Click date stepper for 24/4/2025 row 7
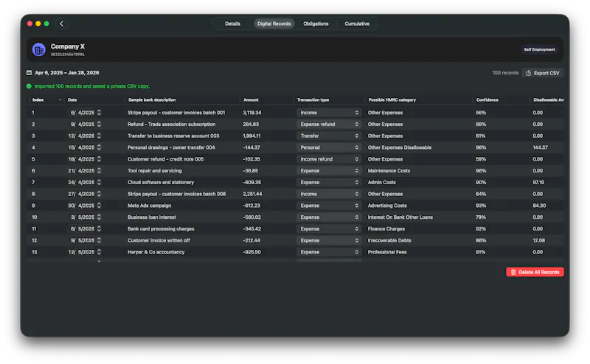 tap(99, 183)
